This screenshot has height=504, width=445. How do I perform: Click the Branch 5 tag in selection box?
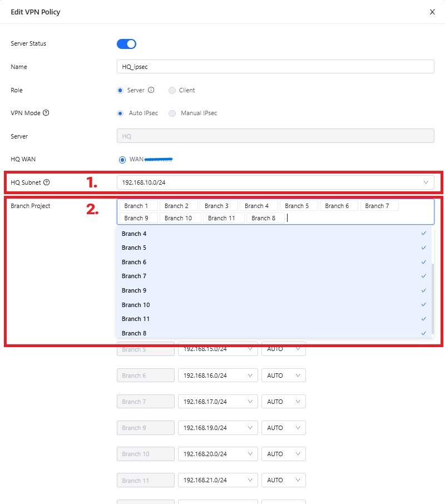click(x=299, y=206)
